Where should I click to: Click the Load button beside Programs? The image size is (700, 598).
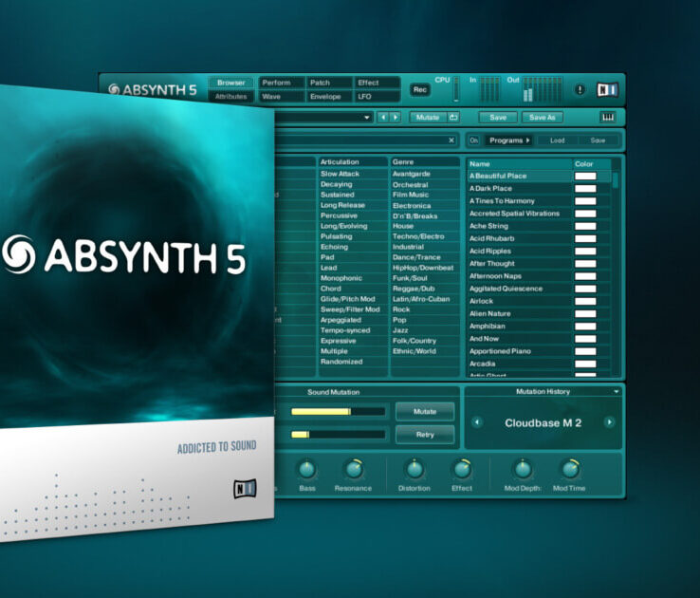point(557,140)
